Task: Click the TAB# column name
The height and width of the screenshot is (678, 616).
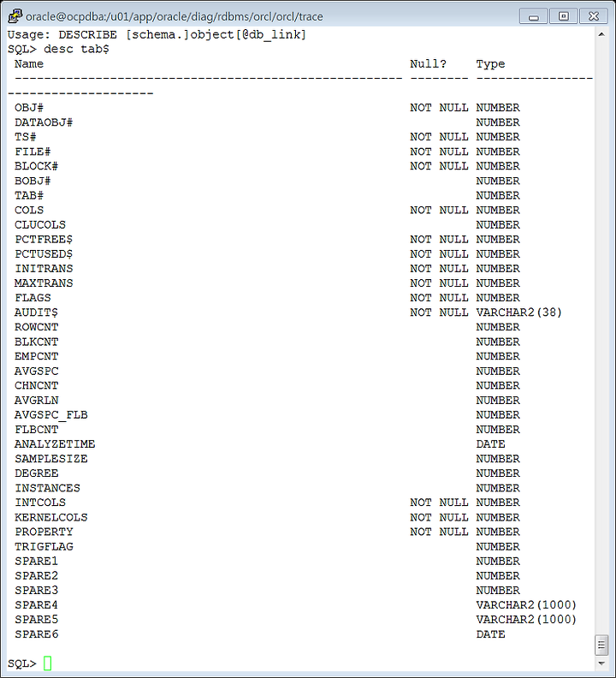Action: point(29,195)
